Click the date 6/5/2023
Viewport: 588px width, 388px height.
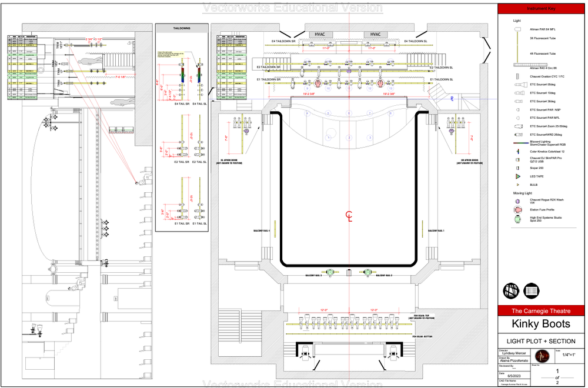pyautogui.click(x=513, y=376)
